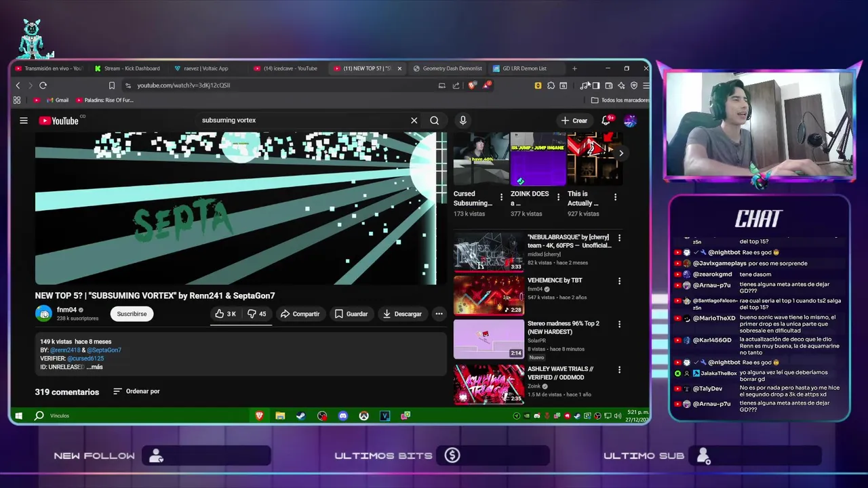
Task: Open Brave Shields lion icon
Action: coord(472,85)
